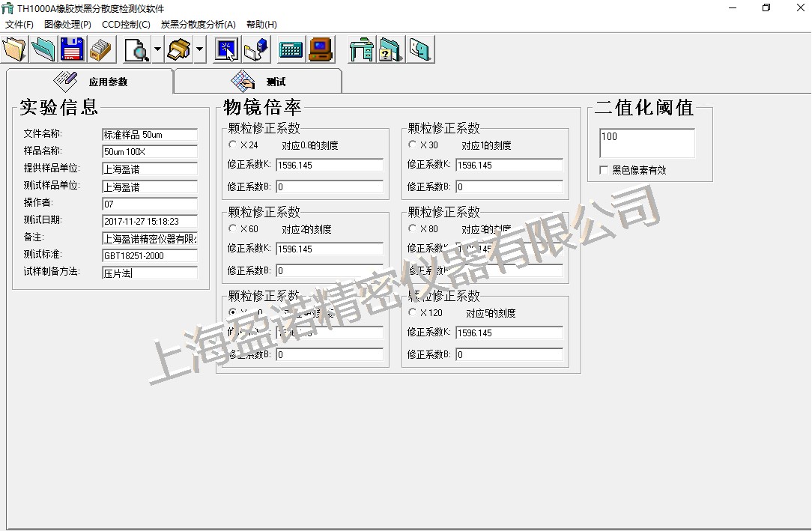Click the computer monitor toolbar icon
Viewport: 812px width, 531px height.
point(321,49)
